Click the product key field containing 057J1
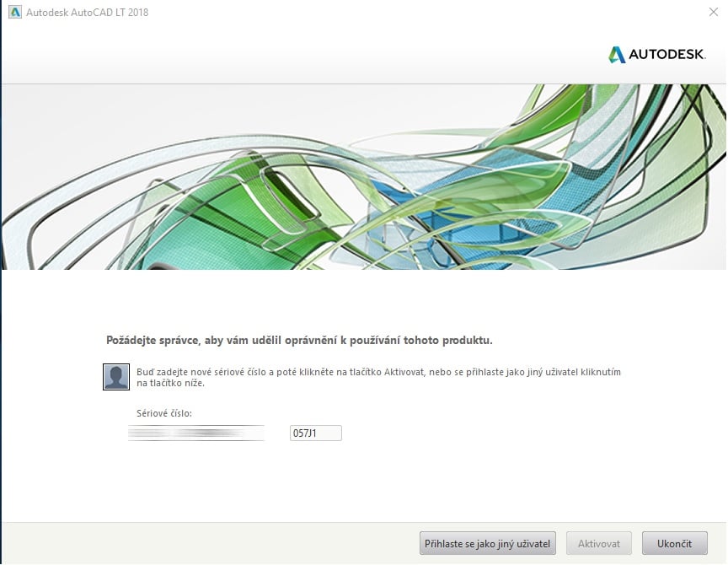 (x=316, y=433)
